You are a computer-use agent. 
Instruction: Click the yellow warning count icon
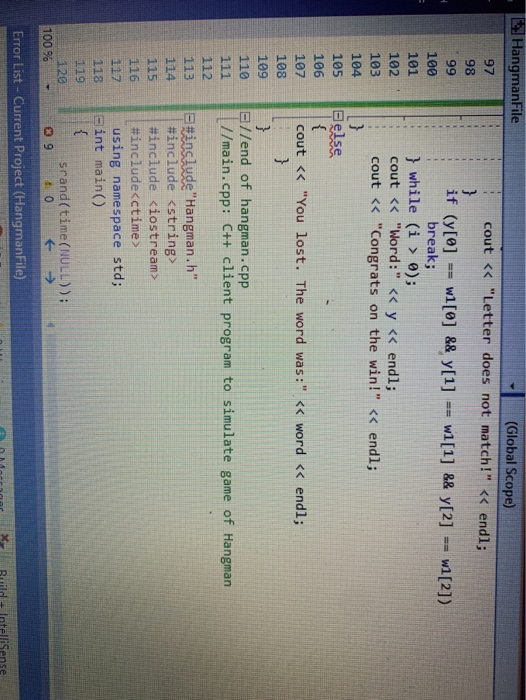[48, 185]
